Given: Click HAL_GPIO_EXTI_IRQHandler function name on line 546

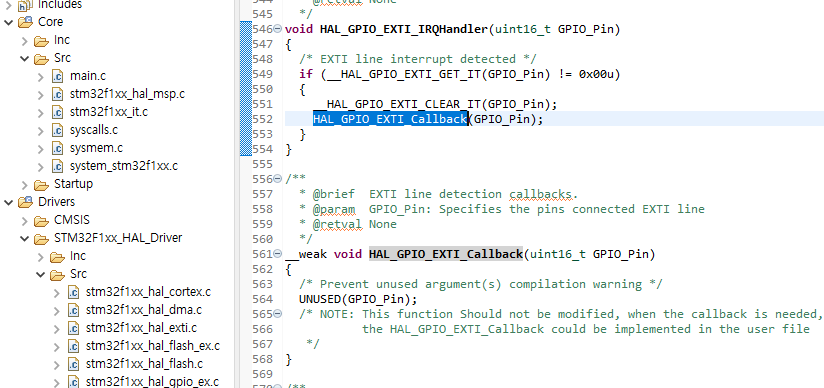Looking at the screenshot, I should (404, 29).
